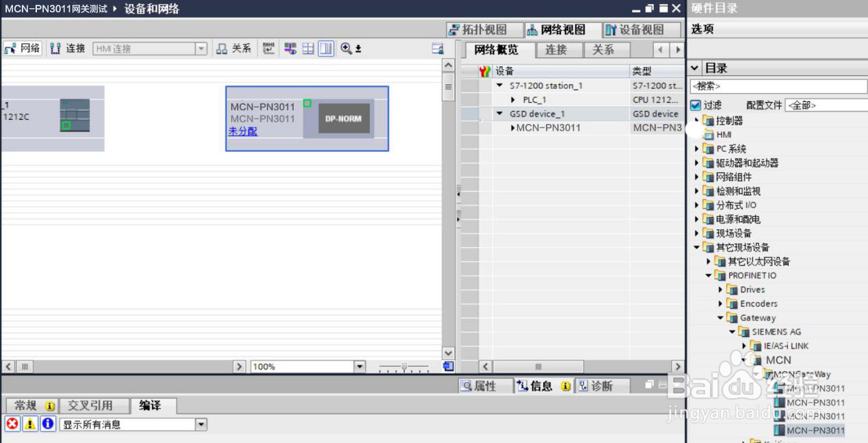Toggle the red error message filter
868x443 pixels.
point(12,425)
